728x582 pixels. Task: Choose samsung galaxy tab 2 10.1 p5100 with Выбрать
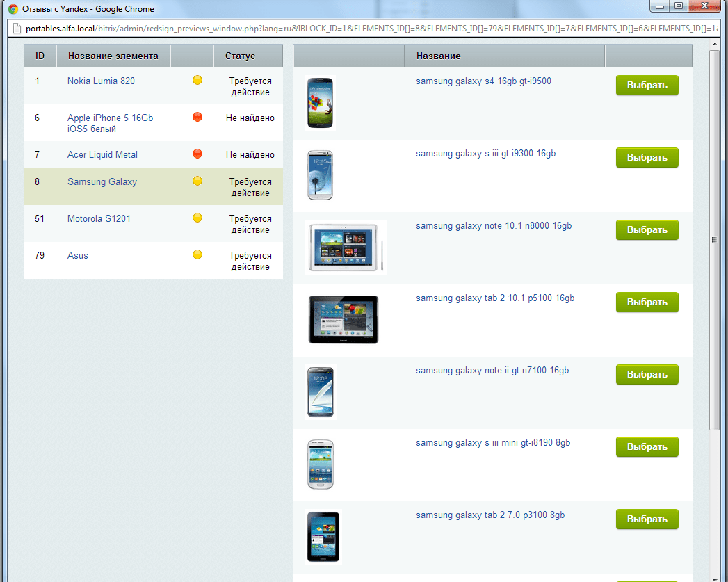(647, 302)
